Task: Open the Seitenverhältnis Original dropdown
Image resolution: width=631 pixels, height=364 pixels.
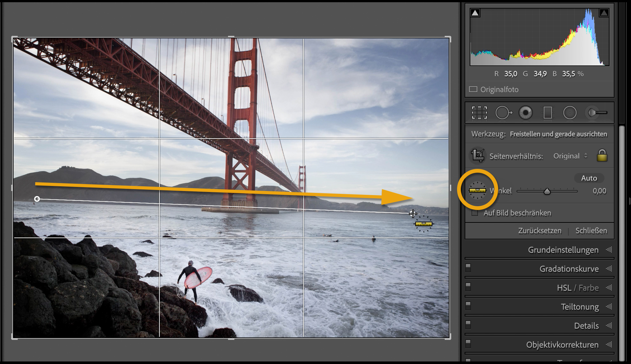Action: click(x=570, y=156)
